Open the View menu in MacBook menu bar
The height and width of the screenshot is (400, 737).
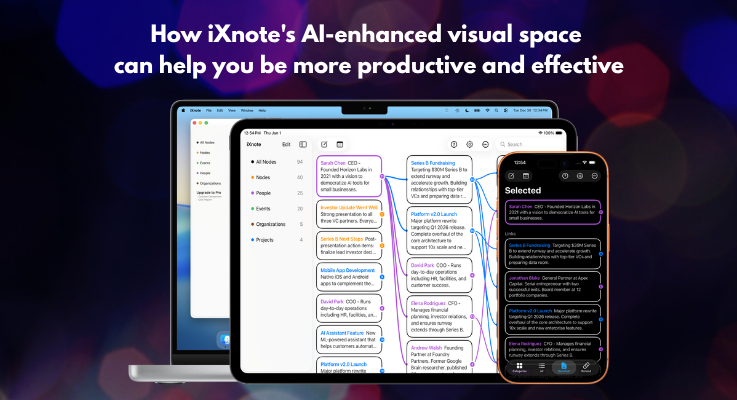click(x=232, y=110)
